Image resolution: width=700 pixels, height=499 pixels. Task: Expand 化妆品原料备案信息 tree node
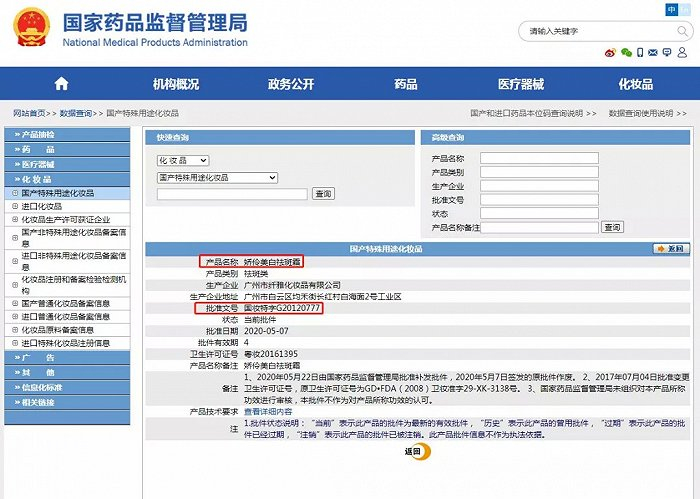click(x=15, y=330)
